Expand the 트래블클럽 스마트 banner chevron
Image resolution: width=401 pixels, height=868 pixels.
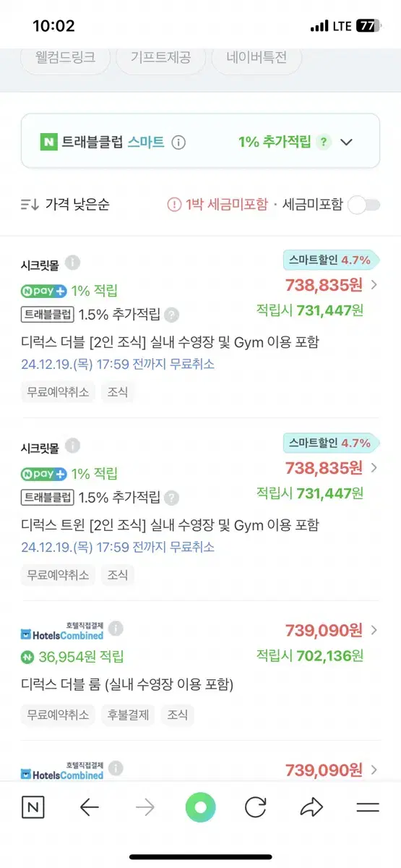point(347,142)
